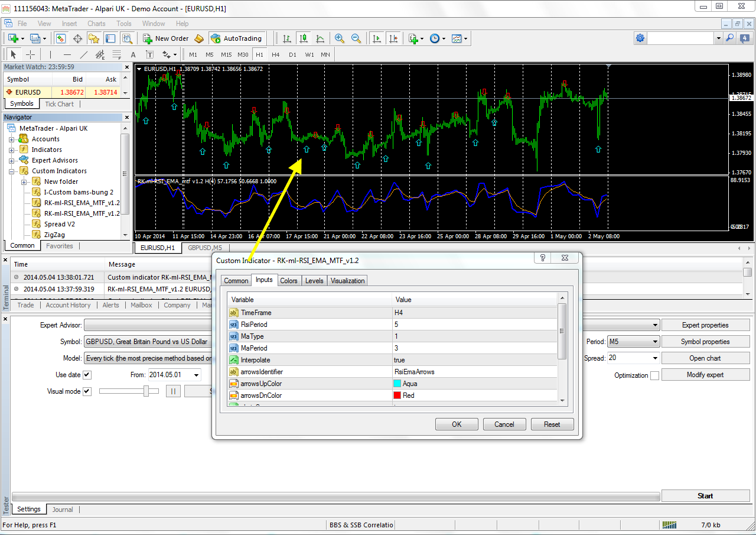
Task: Switch the chart to M15 timeframe
Action: tap(226, 54)
